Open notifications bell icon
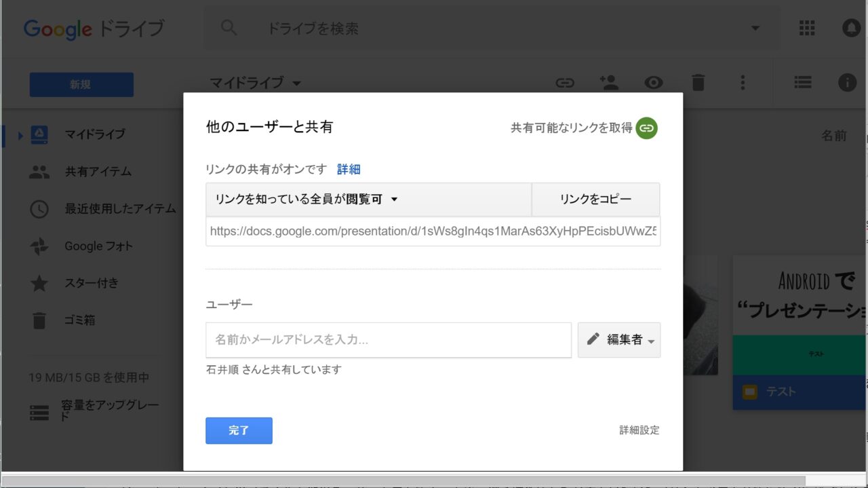 (851, 28)
